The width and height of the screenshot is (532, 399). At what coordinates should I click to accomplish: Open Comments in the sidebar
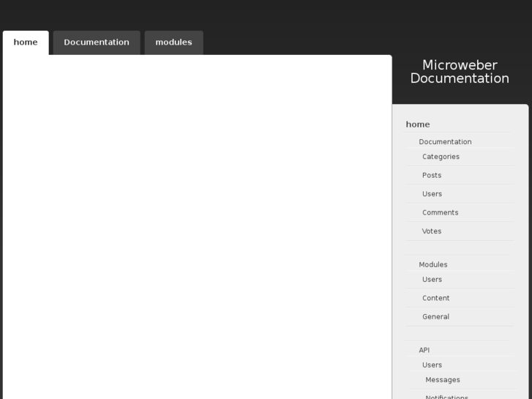point(440,212)
